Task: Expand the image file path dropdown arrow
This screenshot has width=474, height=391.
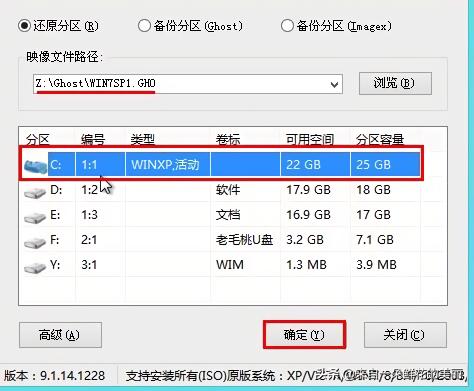Action: pyautogui.click(x=334, y=84)
